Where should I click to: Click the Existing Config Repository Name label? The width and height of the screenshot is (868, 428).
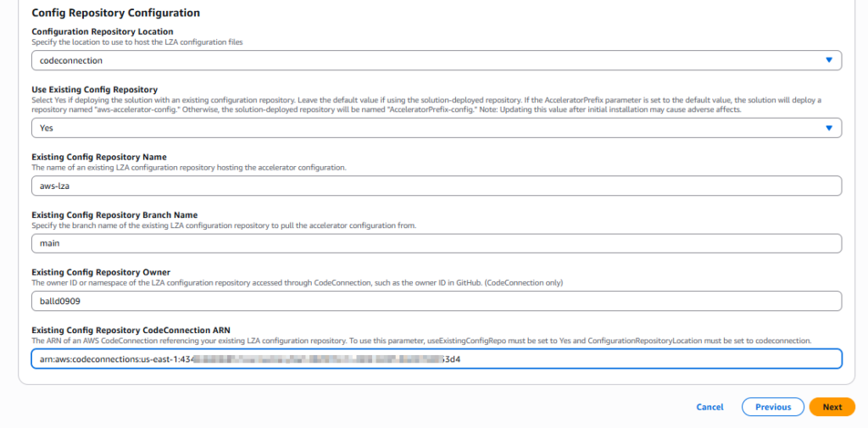pyautogui.click(x=98, y=157)
